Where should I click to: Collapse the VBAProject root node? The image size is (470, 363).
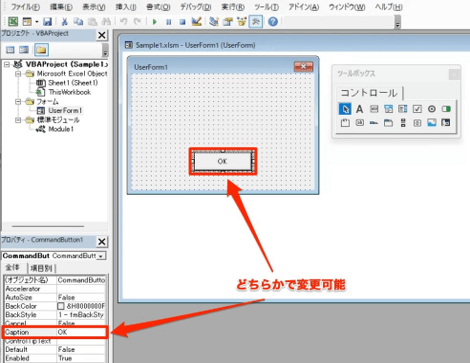(7, 64)
